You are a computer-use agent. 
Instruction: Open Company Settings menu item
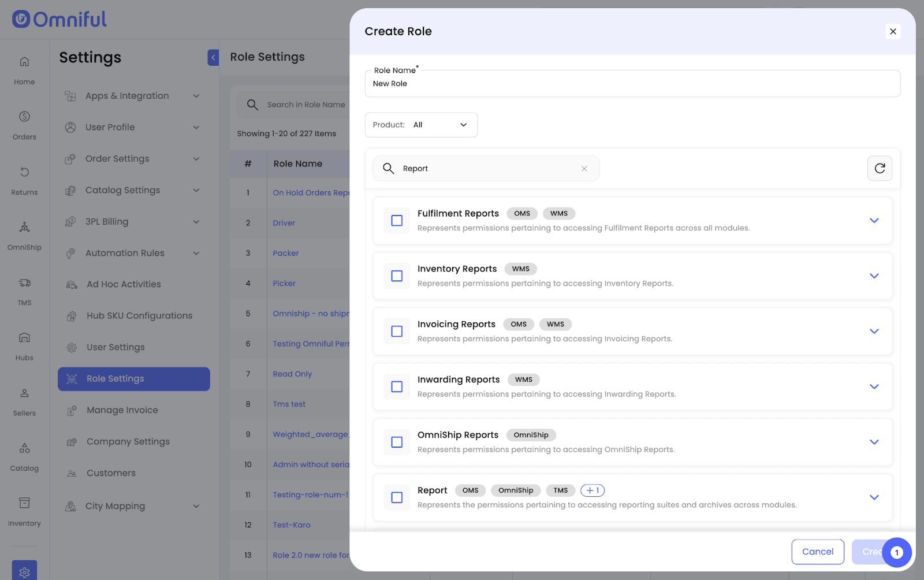coord(128,441)
